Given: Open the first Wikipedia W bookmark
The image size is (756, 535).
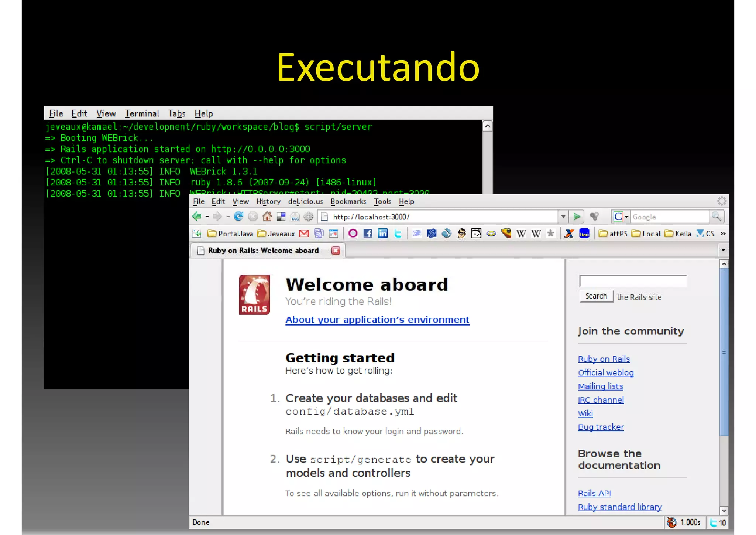Looking at the screenshot, I should 521,234.
